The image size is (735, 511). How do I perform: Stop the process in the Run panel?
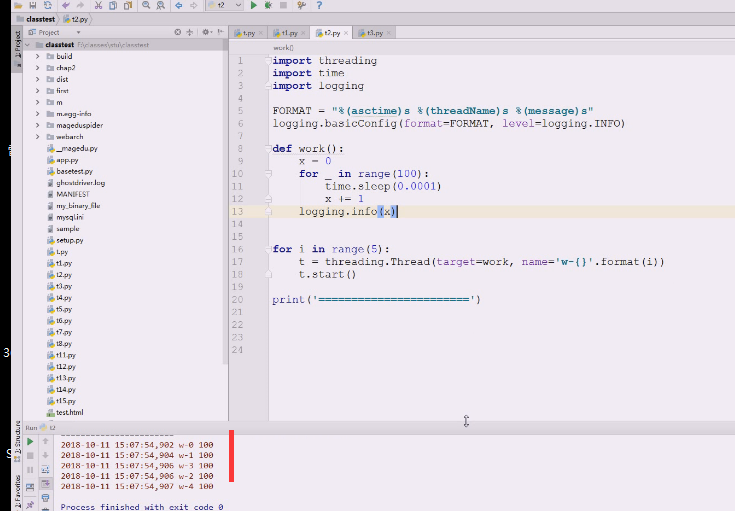pos(30,456)
